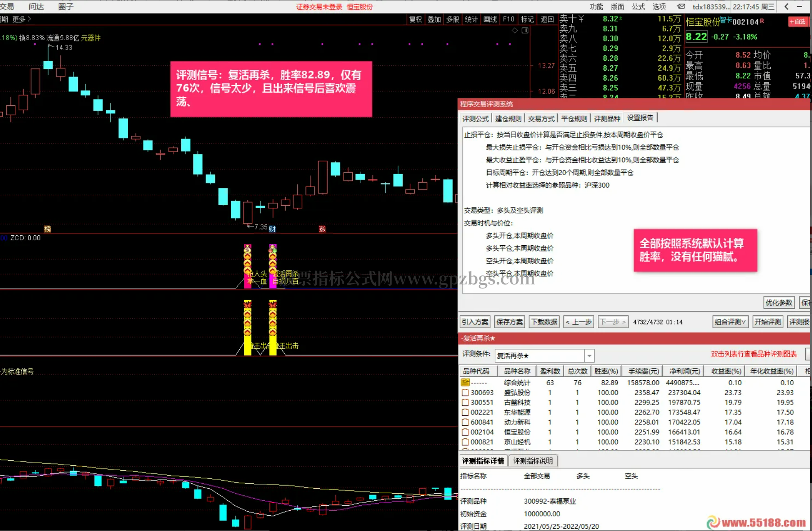Switch to the 评测品种 tab
Image resolution: width=812 pixels, height=531 pixels.
pos(607,118)
